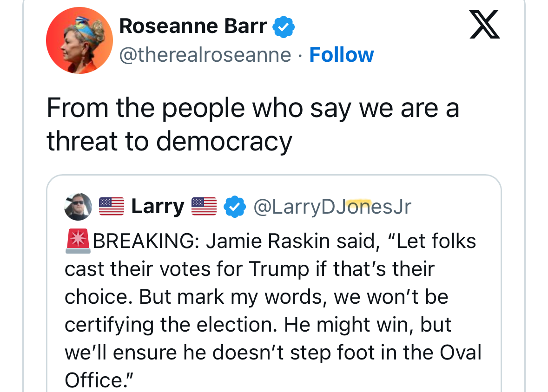The width and height of the screenshot is (548, 392).
Task: Click Larry's blue verified badge
Action: coord(235,207)
